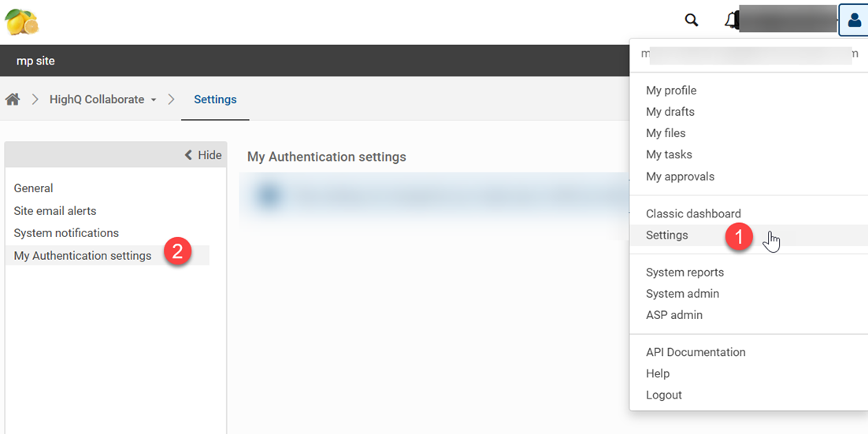868x434 pixels.
Task: Select System notifications in sidebar
Action: [66, 233]
